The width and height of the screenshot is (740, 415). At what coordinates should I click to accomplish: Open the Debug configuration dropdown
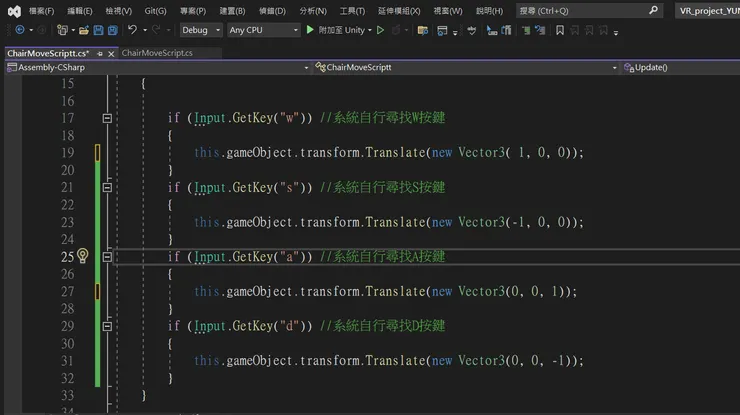click(x=200, y=30)
